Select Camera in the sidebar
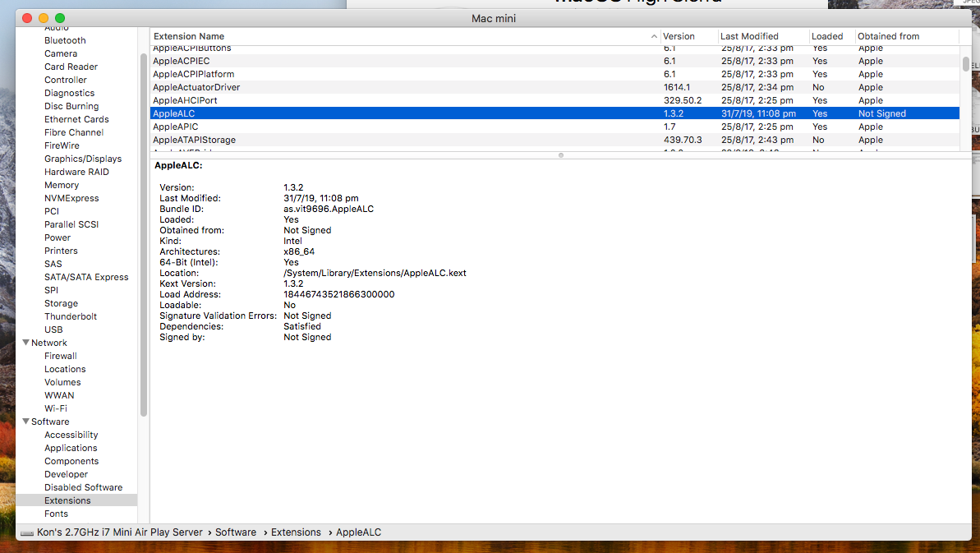This screenshot has height=553, width=980. 61,53
